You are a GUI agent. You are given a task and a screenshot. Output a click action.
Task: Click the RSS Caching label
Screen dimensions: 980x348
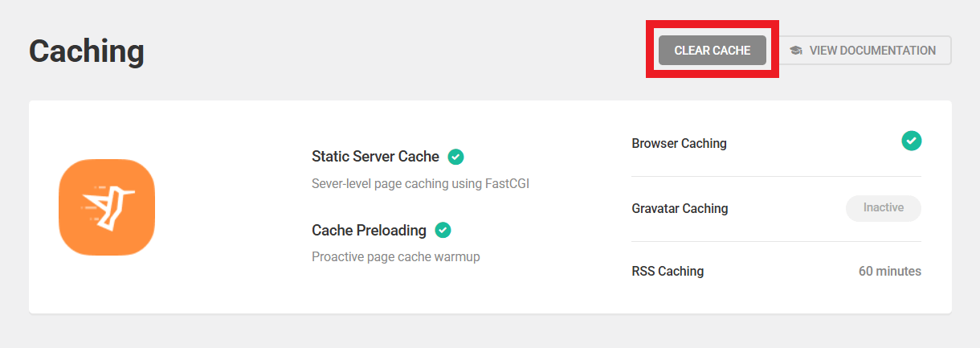[668, 272]
